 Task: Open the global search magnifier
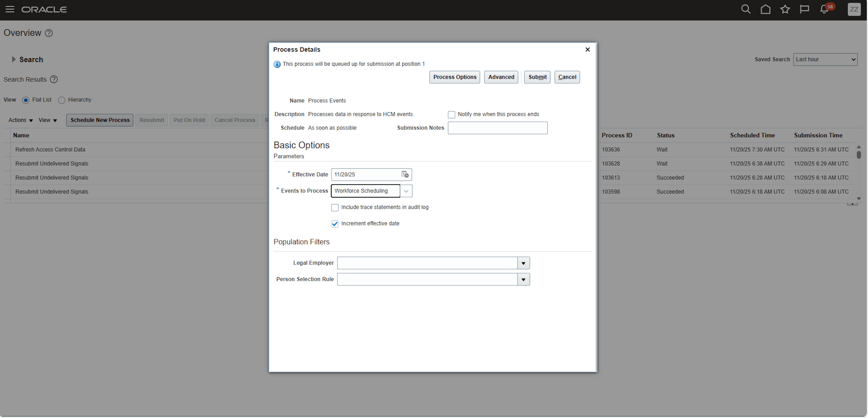[746, 10]
